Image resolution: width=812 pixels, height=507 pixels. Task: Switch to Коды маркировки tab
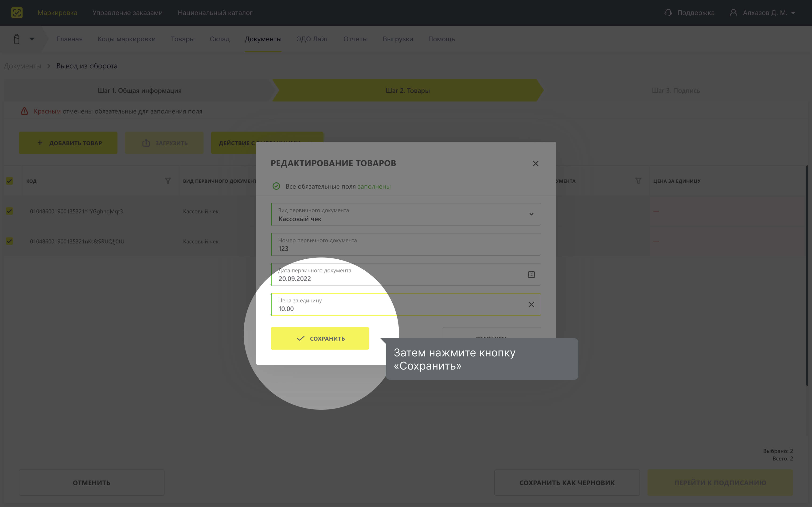(126, 39)
